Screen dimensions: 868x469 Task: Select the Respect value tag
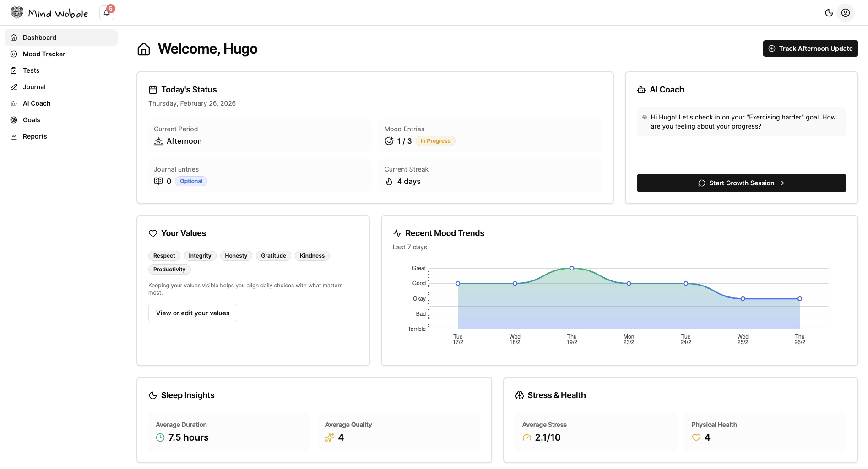164,256
